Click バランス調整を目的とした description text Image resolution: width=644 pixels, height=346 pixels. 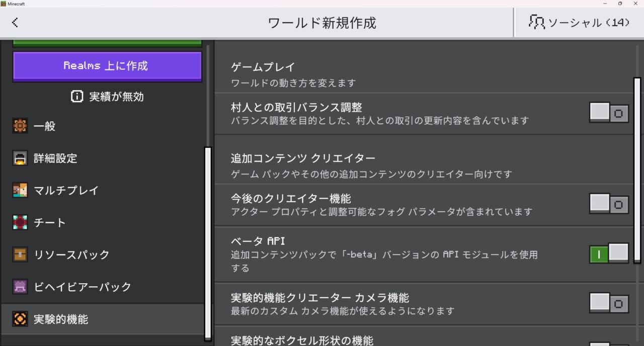click(380, 121)
